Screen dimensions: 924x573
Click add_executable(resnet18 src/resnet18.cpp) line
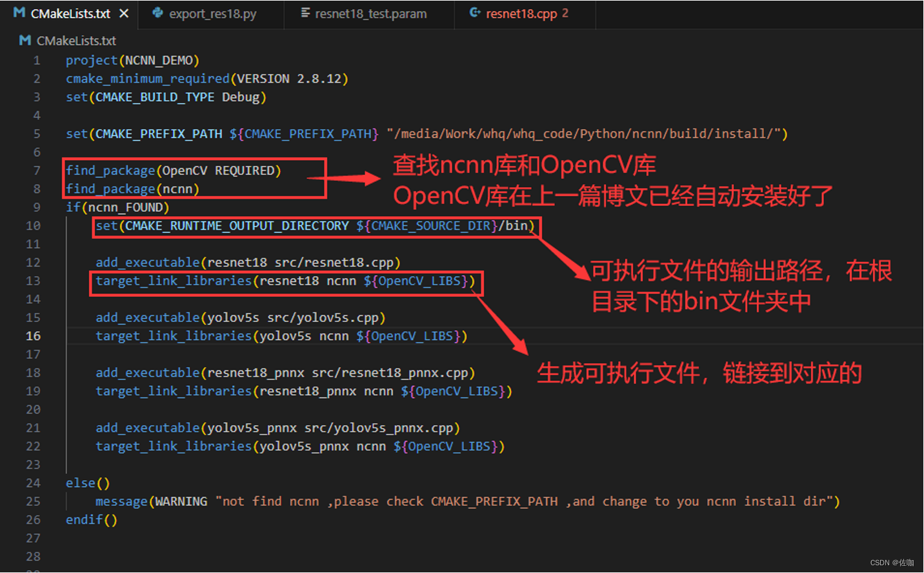point(248,263)
